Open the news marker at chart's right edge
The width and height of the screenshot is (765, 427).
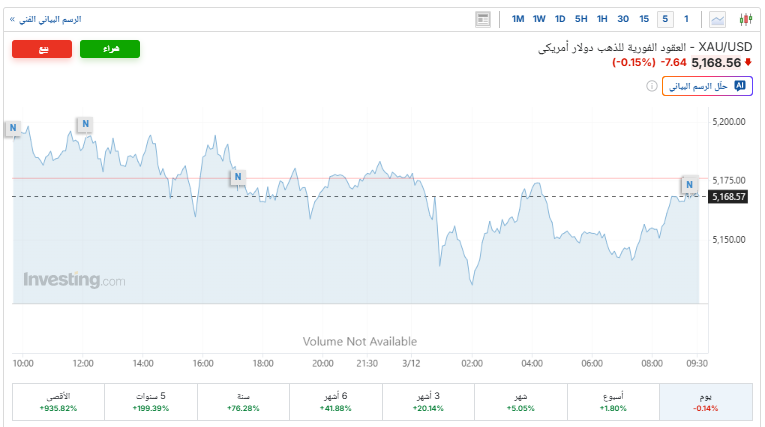click(x=689, y=184)
